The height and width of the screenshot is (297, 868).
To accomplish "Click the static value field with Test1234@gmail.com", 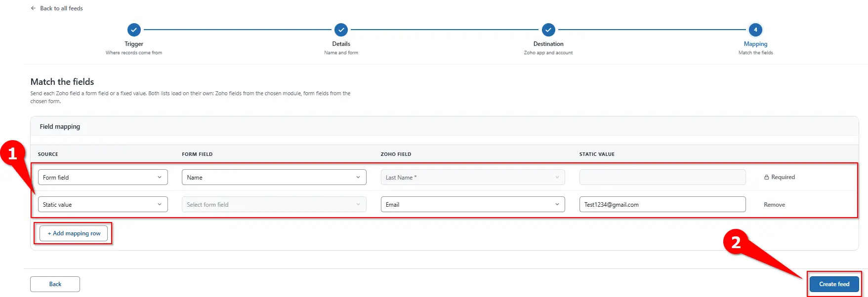I will coord(662,204).
